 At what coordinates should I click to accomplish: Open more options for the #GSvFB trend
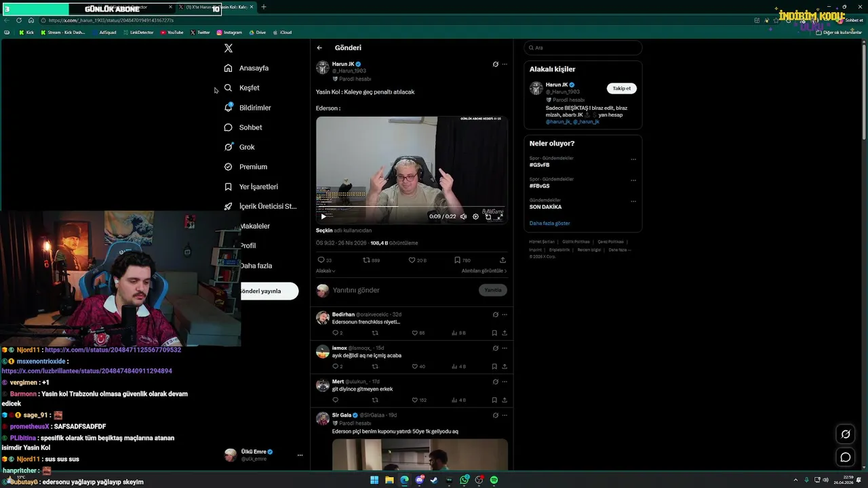click(x=633, y=159)
